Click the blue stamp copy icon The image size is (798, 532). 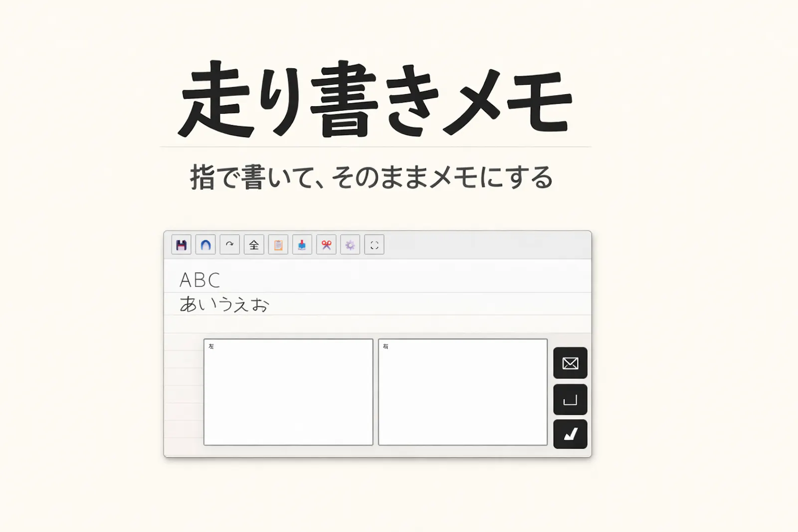(302, 245)
